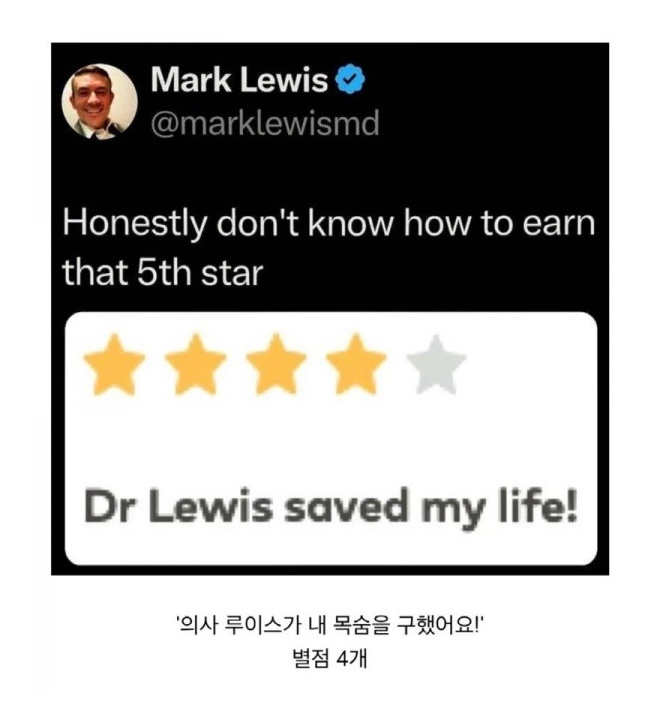Click the blank space below the stars
Image resolution: width=660 pixels, height=723 pixels.
point(331,438)
